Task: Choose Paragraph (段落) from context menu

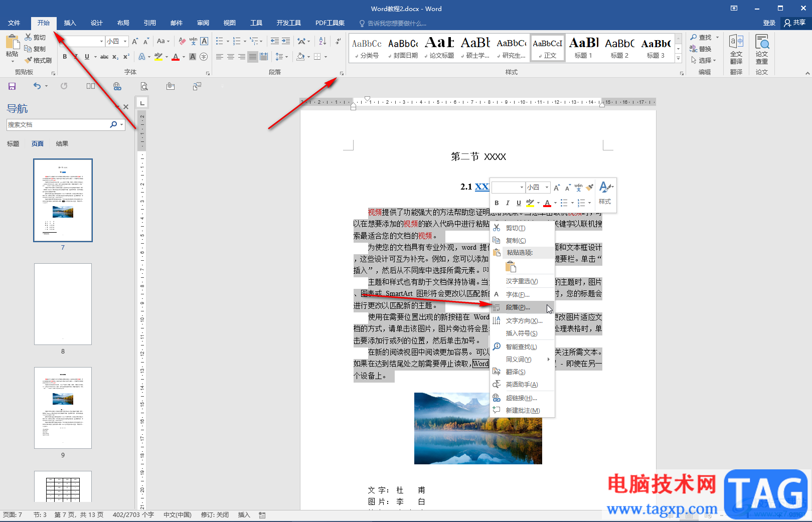Action: [x=522, y=307]
